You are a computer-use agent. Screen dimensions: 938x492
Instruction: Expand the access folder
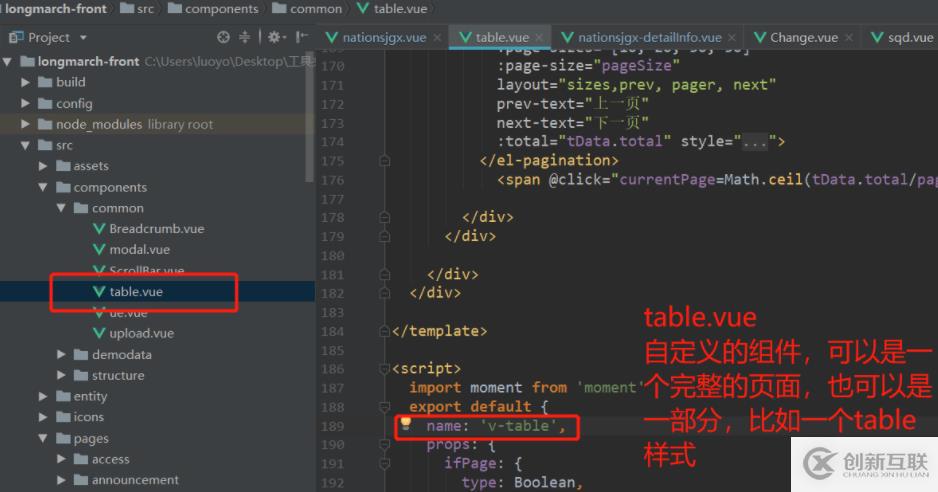tap(61, 460)
